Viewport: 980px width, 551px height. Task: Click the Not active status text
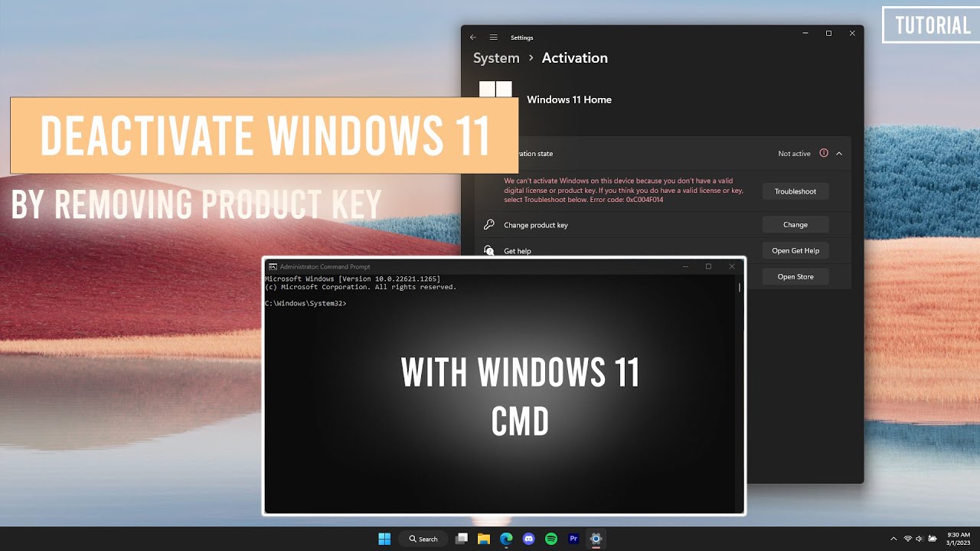tap(794, 154)
